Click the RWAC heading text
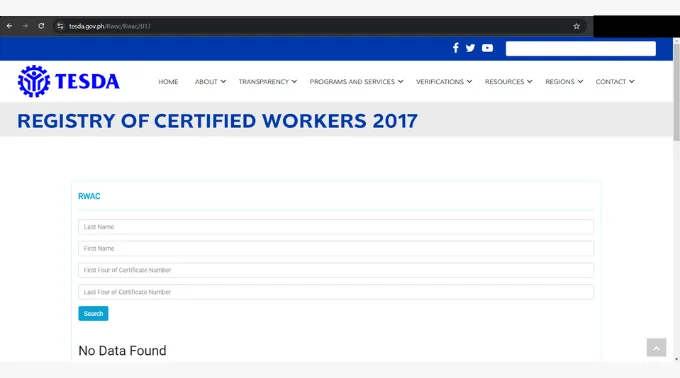680x378 pixels. [x=89, y=196]
